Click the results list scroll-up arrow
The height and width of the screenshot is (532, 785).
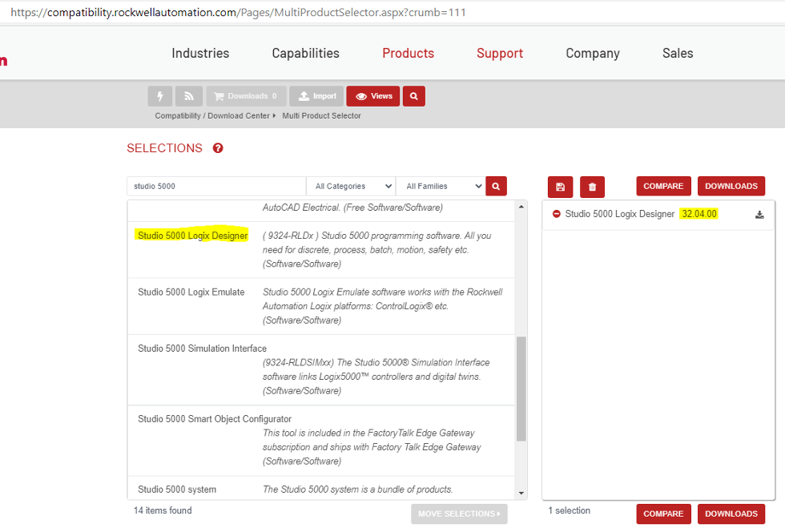[521, 207]
